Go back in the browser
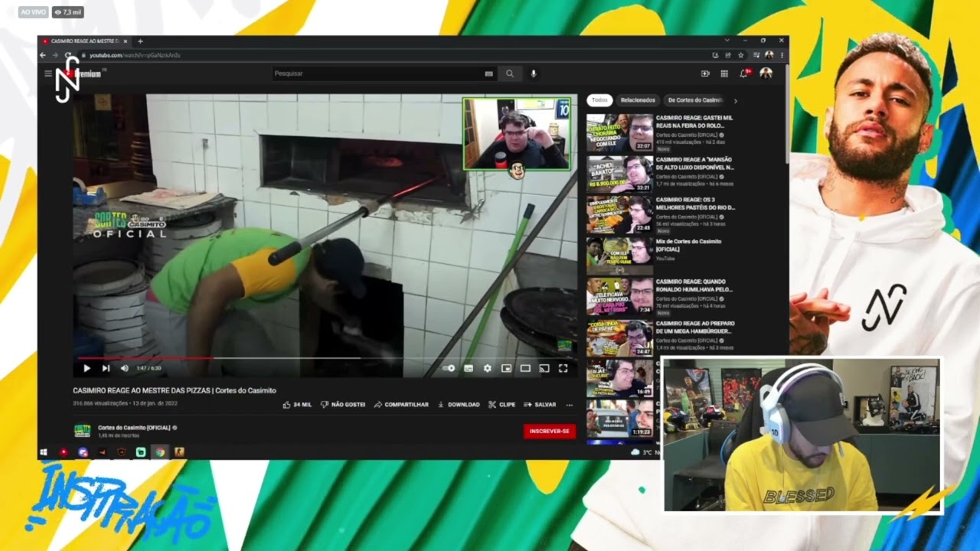 (x=44, y=55)
